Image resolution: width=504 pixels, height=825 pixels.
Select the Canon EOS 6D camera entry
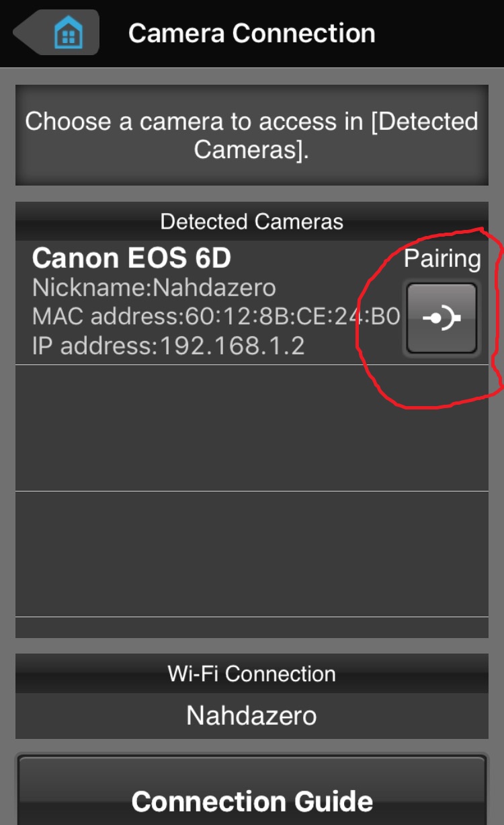[x=252, y=303]
